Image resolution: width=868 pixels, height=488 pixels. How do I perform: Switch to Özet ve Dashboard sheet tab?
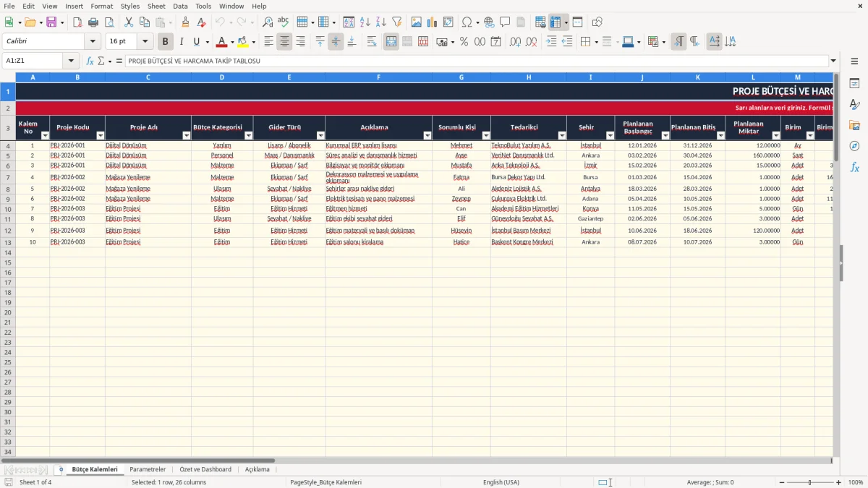tap(205, 469)
